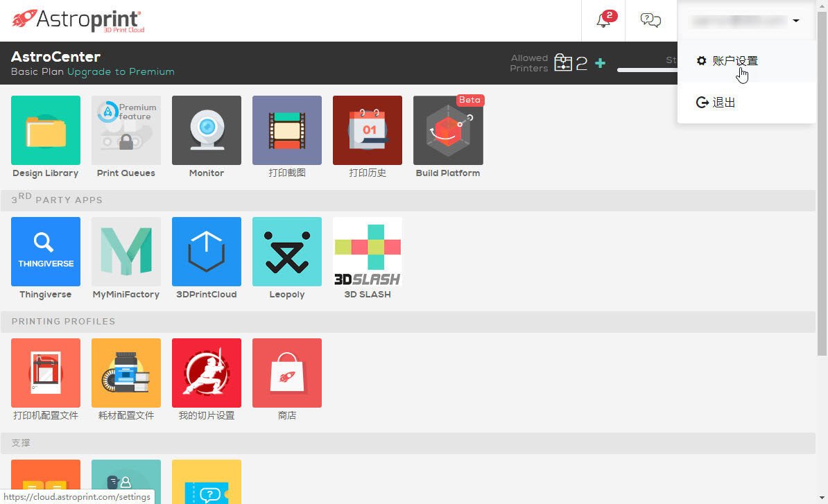The image size is (828, 504).
Task: Collapse the account dropdown arrow
Action: pos(796,21)
